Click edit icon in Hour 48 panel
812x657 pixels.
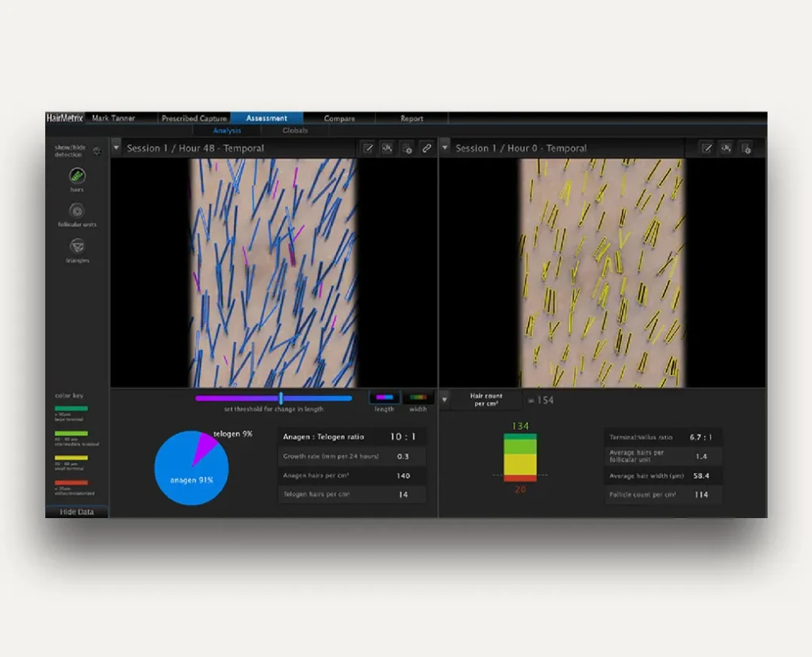(368, 148)
